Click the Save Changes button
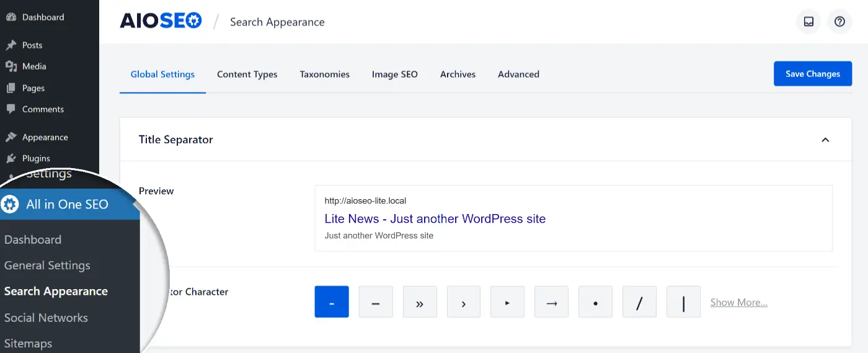This screenshot has width=868, height=353. pyautogui.click(x=813, y=74)
